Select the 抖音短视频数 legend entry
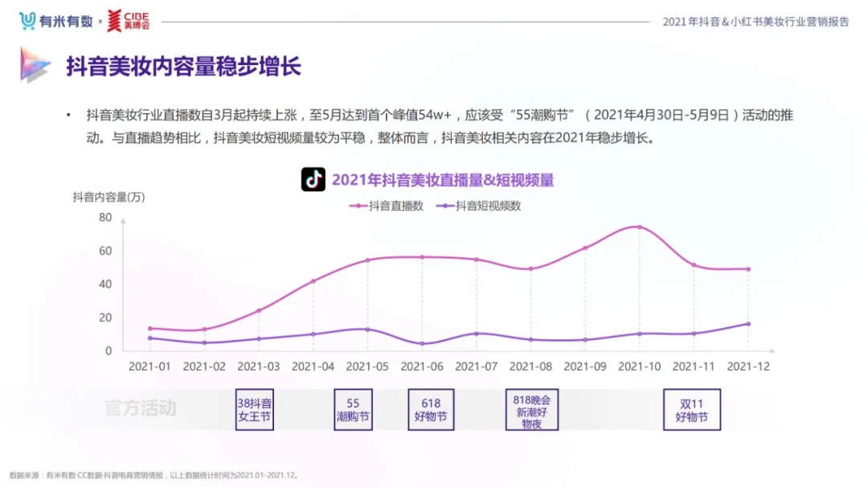The image size is (868, 488). [x=479, y=206]
